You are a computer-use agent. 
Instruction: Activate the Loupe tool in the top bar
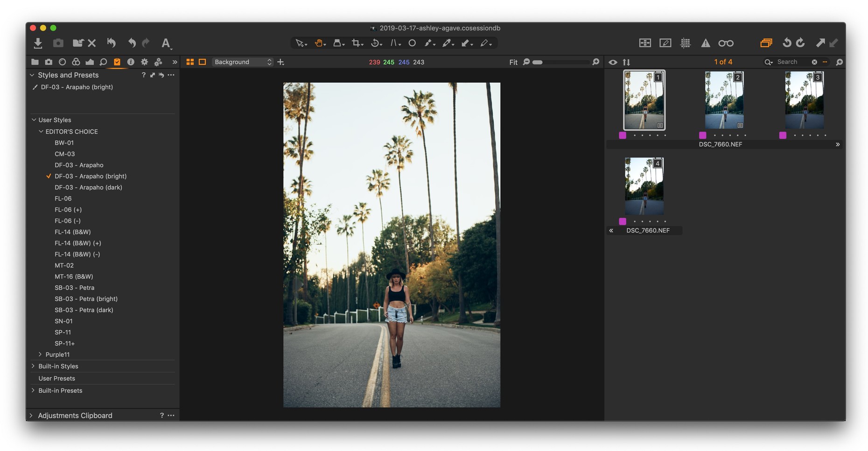point(726,43)
